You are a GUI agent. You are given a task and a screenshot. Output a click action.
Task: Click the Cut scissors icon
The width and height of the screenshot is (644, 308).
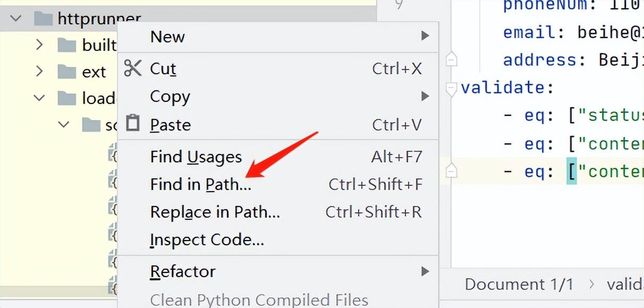133,69
